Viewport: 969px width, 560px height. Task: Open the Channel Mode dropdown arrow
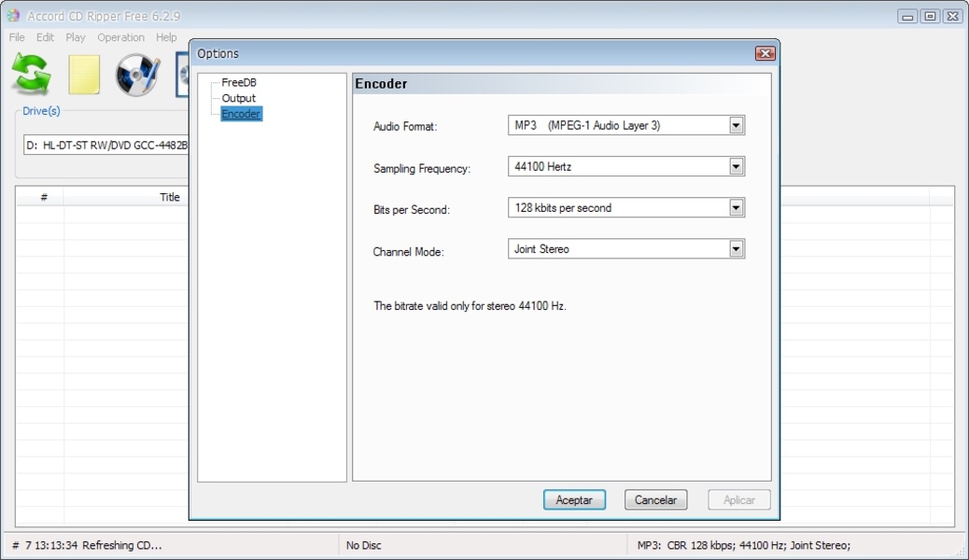pyautogui.click(x=736, y=249)
